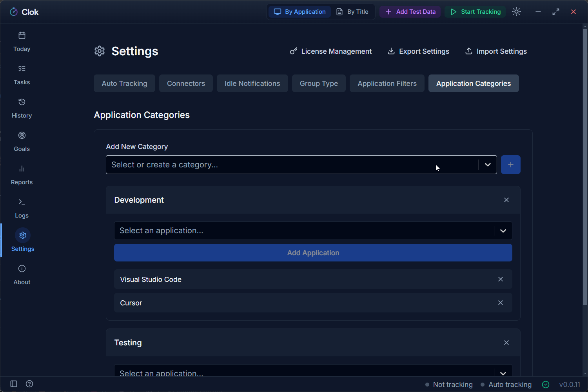Click the green check status icon
The width and height of the screenshot is (588, 392).
pyautogui.click(x=546, y=385)
